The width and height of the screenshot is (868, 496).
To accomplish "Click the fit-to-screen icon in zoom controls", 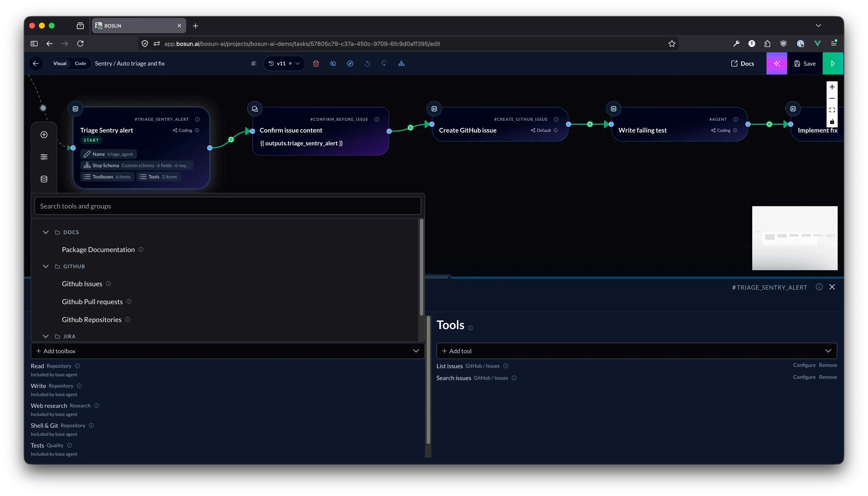I will [832, 109].
